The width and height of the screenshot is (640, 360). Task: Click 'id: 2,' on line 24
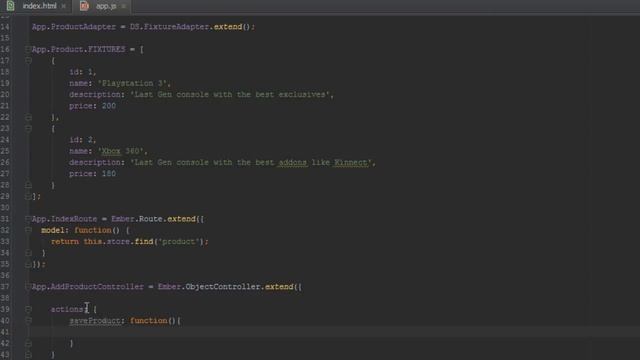(83, 140)
